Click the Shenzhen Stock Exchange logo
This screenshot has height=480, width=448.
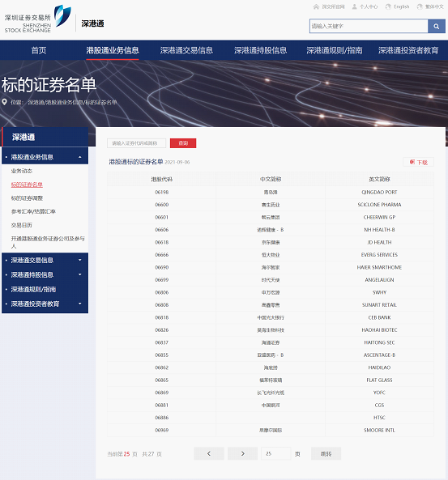click(38, 19)
